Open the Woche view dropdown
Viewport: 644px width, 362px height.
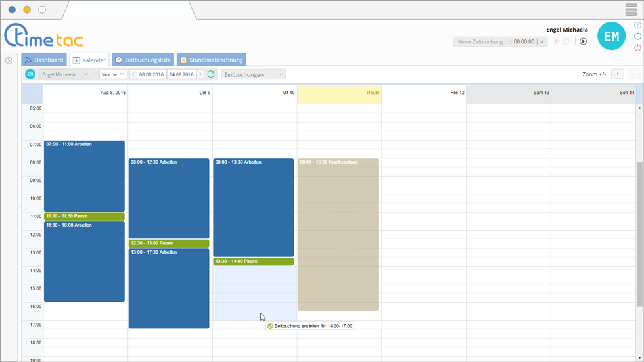(x=112, y=74)
